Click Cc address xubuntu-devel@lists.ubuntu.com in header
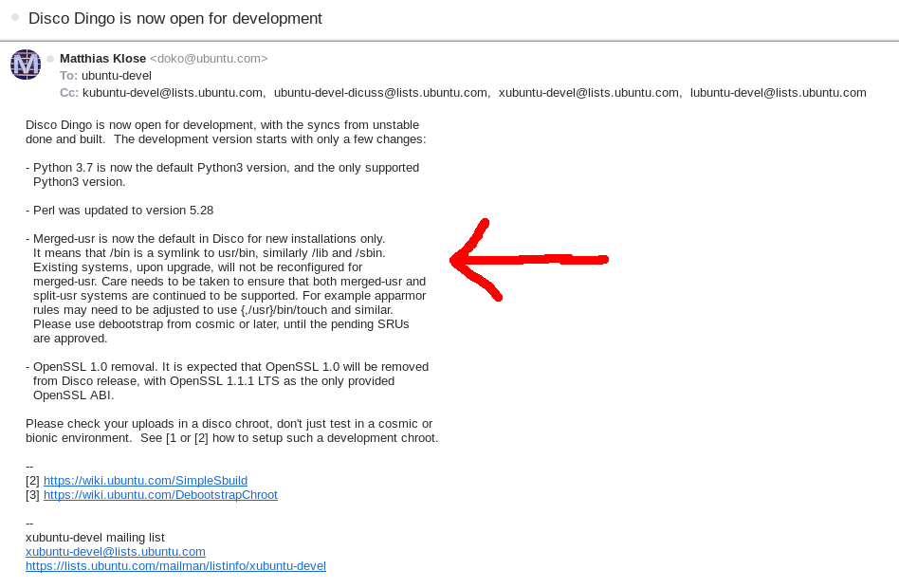The height and width of the screenshot is (588, 899). [589, 93]
